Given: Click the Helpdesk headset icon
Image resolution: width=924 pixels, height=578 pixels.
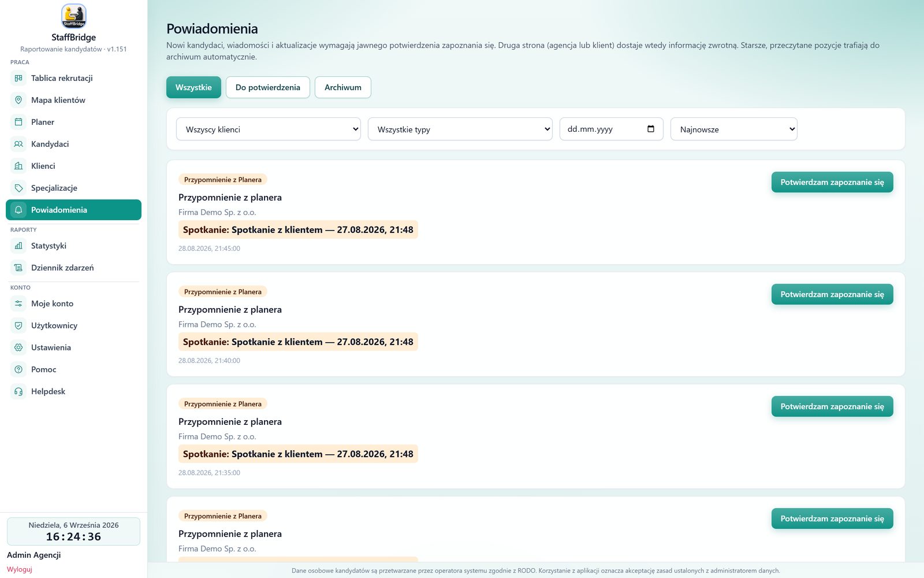Looking at the screenshot, I should click(x=18, y=391).
